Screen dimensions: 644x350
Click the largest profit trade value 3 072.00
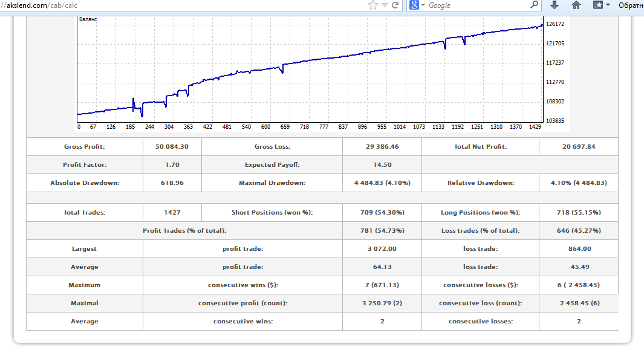click(x=382, y=249)
